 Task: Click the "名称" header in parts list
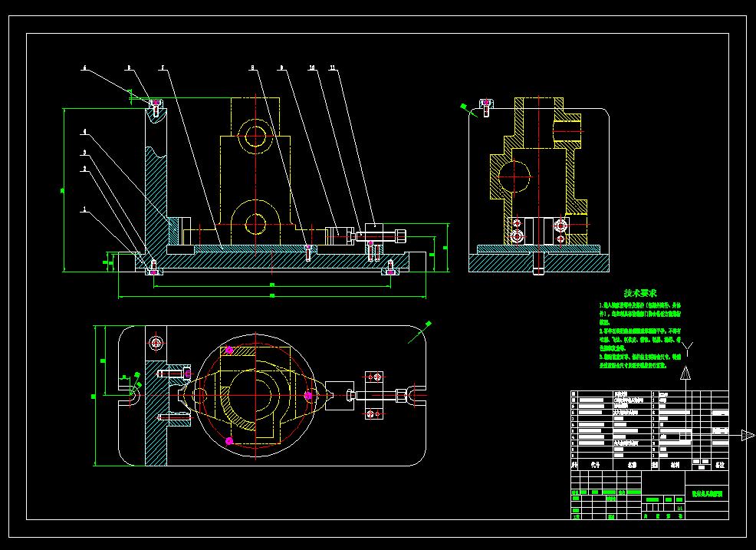pos(632,465)
